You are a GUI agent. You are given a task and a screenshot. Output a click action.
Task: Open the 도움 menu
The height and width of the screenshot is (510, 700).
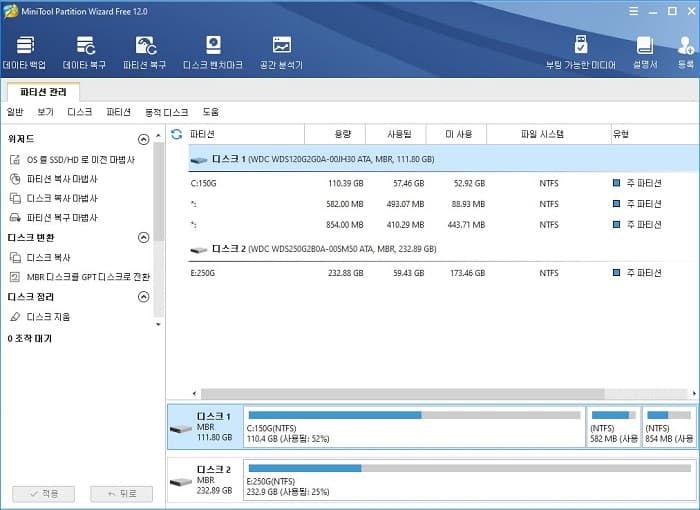tap(210, 112)
